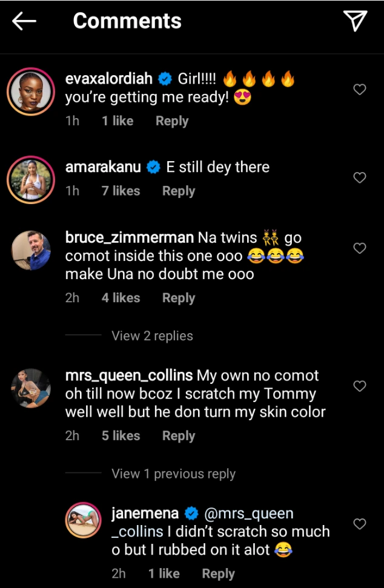Open janemena's profile avatar

coord(83,520)
